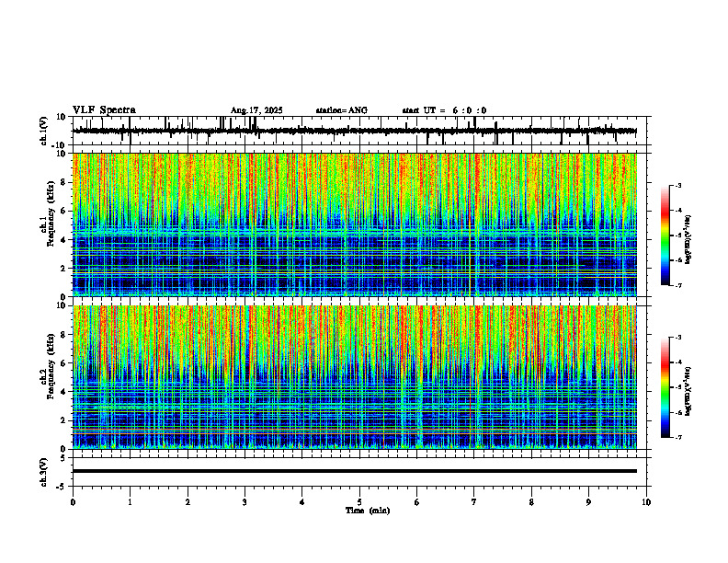Click the ch.2 Frequency (kHz) axis label
This screenshot has height=563, width=728.
47,366
